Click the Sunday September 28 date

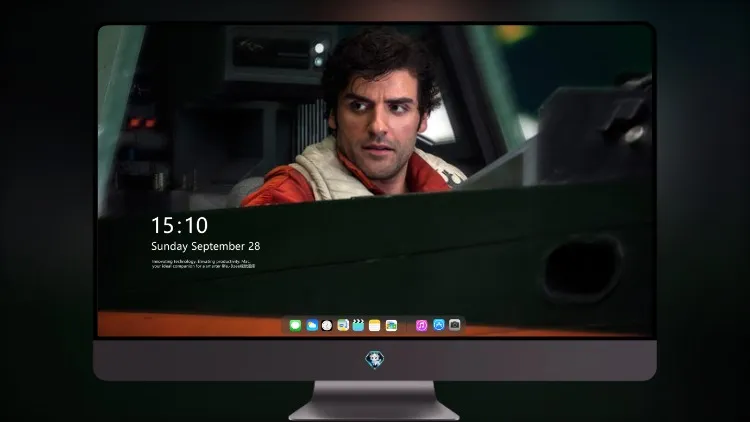(x=206, y=246)
